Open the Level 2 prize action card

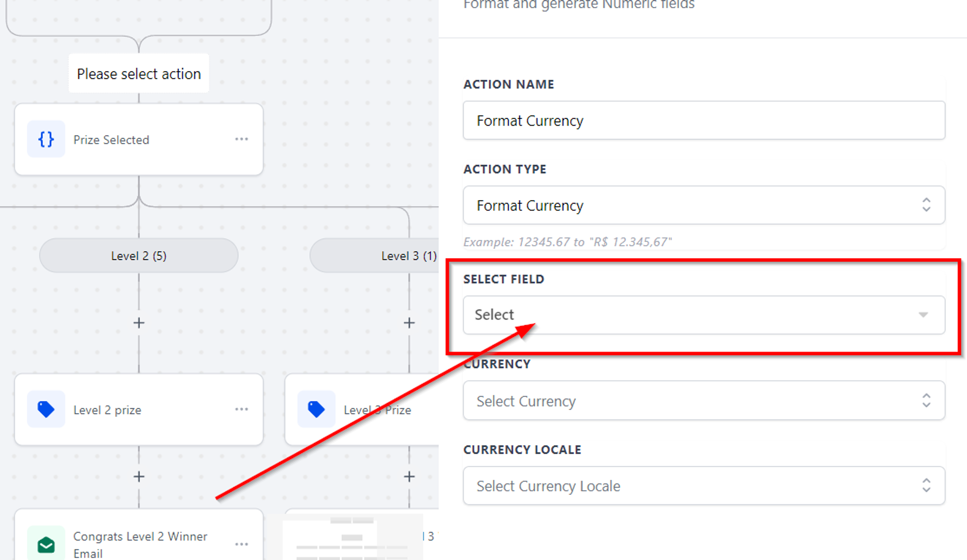(139, 409)
